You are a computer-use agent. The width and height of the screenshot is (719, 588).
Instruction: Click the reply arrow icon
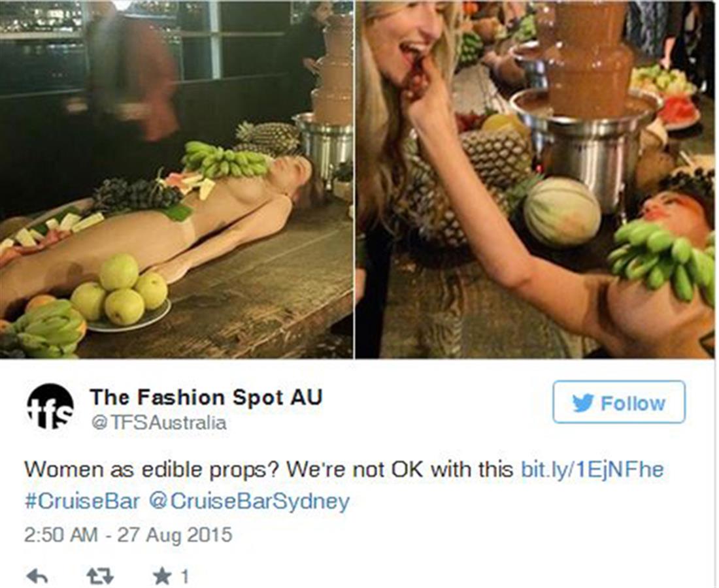point(37,576)
